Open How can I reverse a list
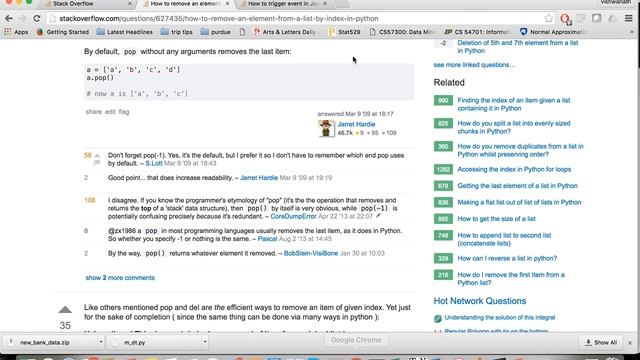Screen dimensions: 640x360 coord(507,258)
